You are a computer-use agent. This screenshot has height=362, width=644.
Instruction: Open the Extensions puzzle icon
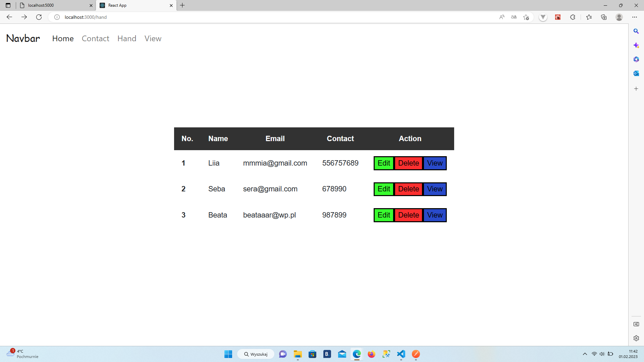click(573, 17)
